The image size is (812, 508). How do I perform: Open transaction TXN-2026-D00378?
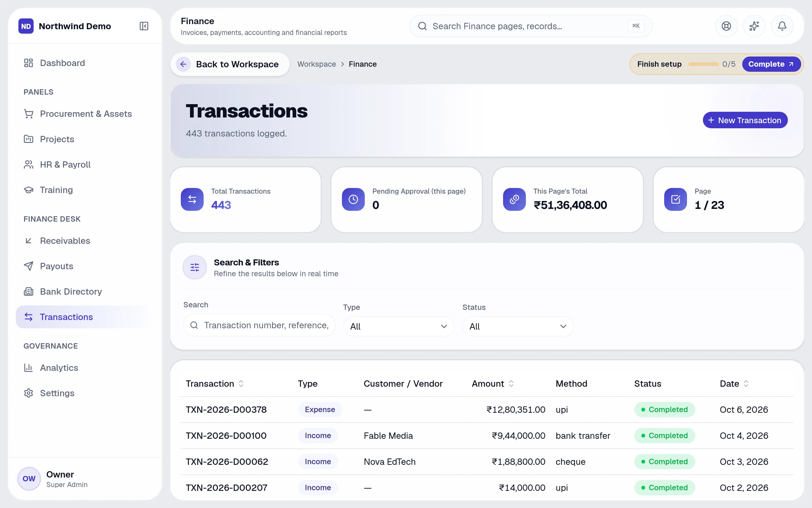coord(226,410)
